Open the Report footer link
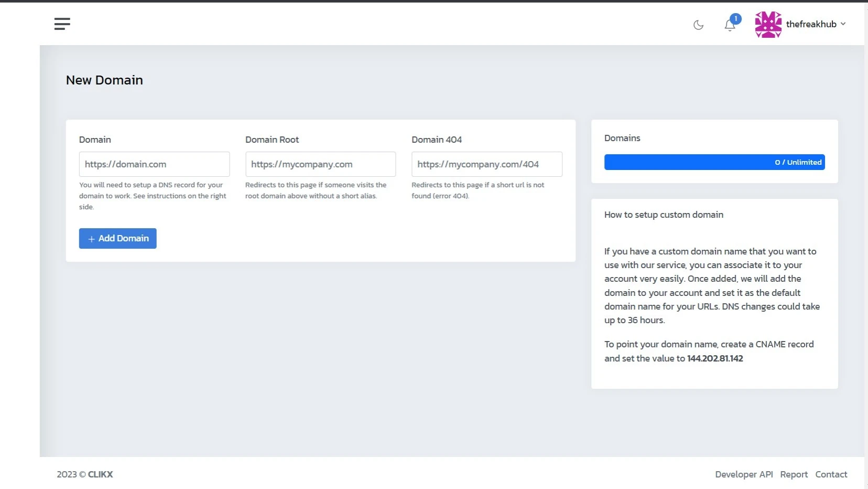Screen dimensions: 868x489 tap(794, 474)
